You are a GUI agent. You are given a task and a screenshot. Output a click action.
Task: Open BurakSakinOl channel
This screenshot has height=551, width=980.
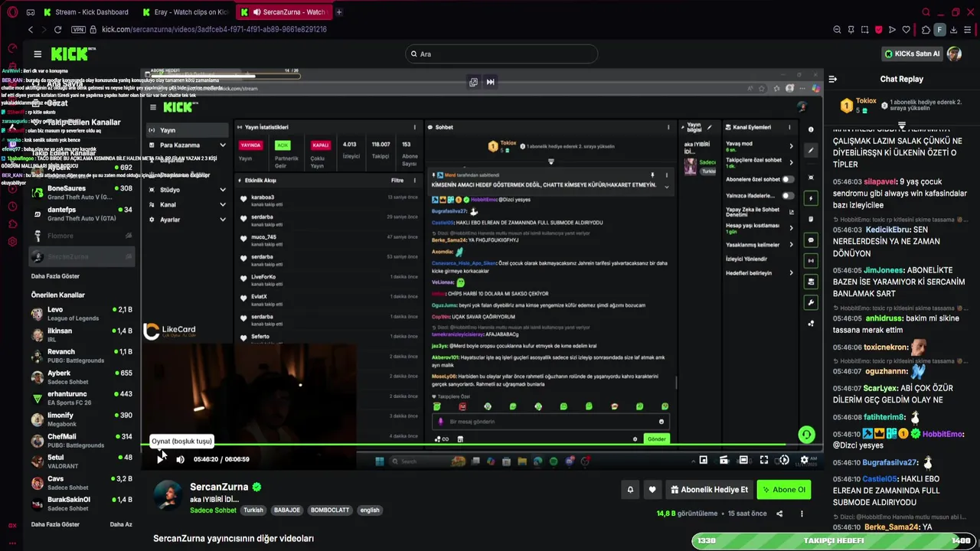click(83, 504)
